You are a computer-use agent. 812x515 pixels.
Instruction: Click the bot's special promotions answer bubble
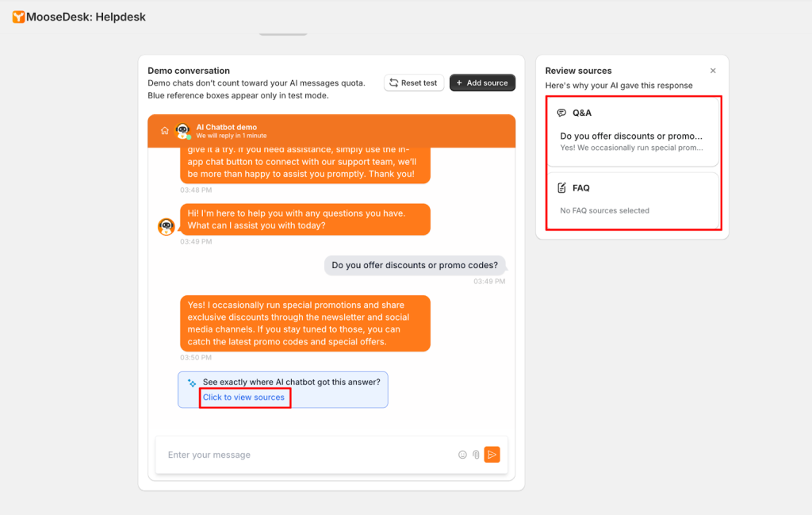[304, 323]
